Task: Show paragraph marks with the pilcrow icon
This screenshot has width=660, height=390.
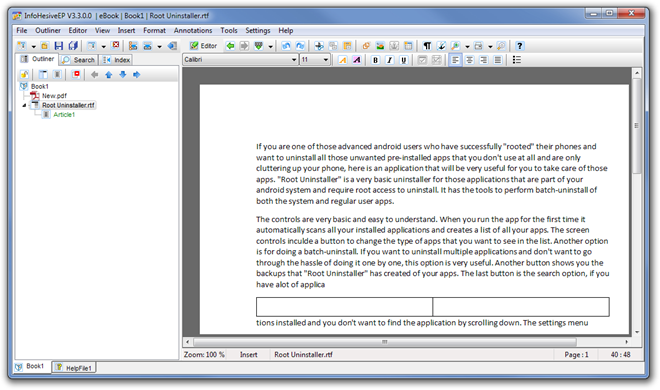Action: (x=427, y=46)
